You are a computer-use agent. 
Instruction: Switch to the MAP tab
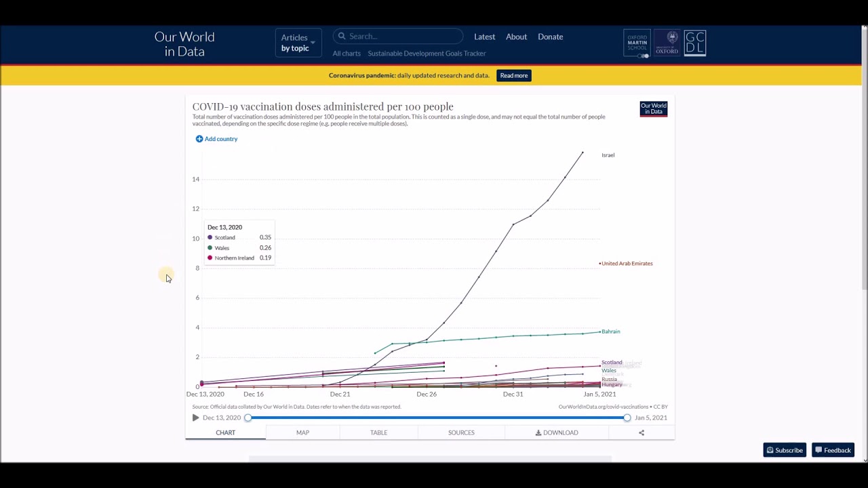click(x=302, y=432)
